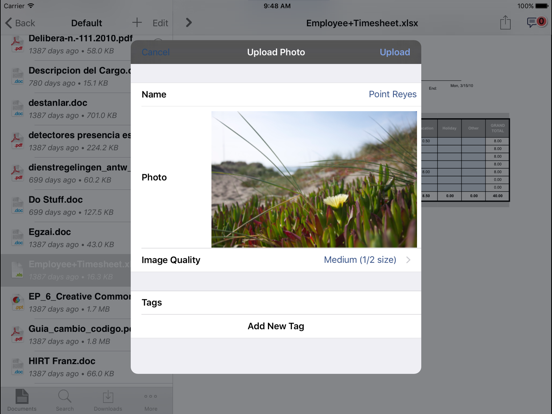Tap the Image Quality chevron arrow
This screenshot has height=414, width=552.
click(408, 260)
